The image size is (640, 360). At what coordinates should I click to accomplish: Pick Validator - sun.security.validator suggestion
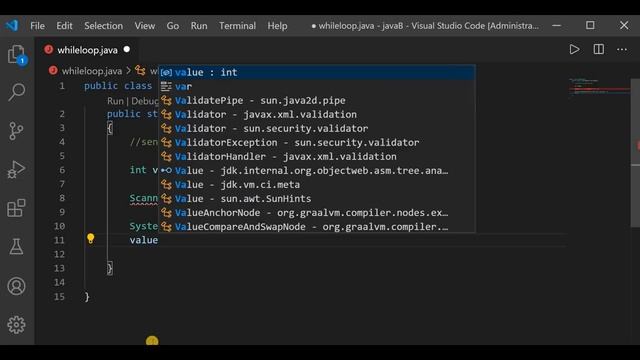(x=317, y=128)
